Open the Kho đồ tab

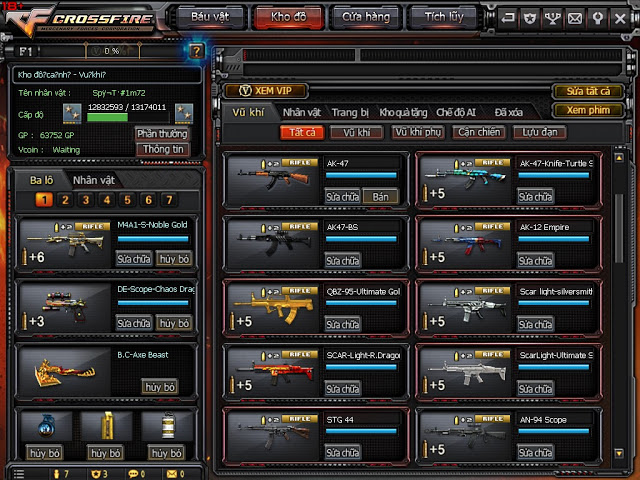coord(289,17)
